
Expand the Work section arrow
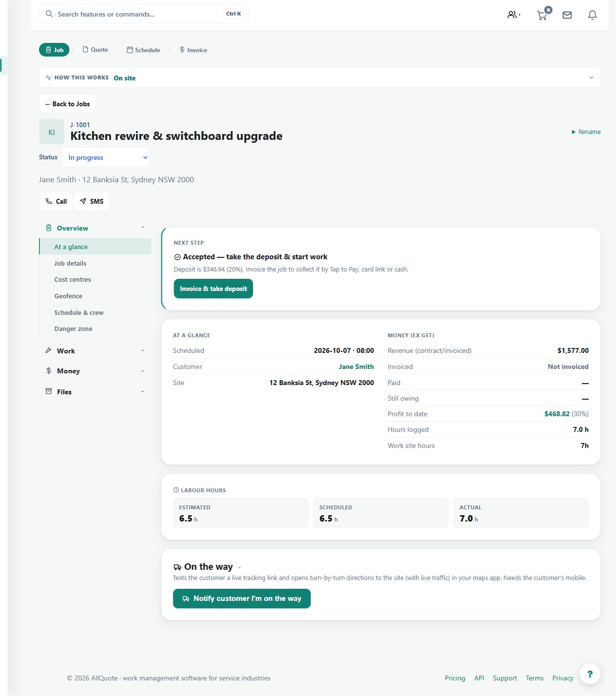[143, 350]
